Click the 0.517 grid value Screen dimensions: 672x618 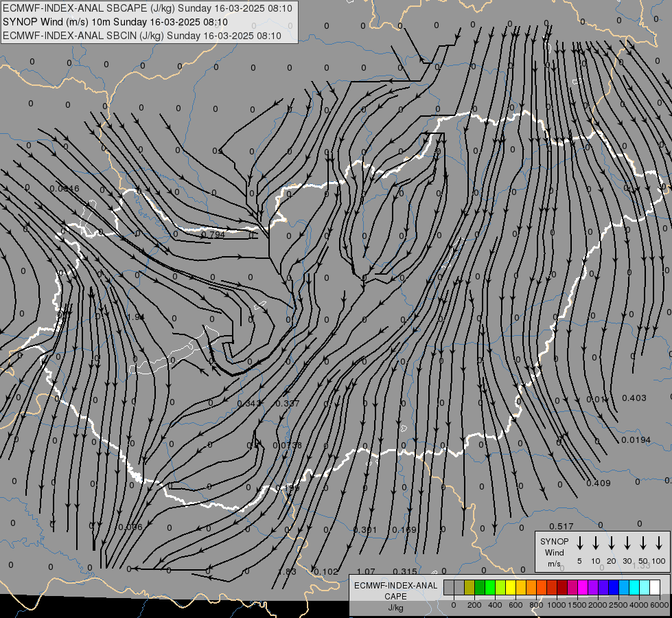561,526
